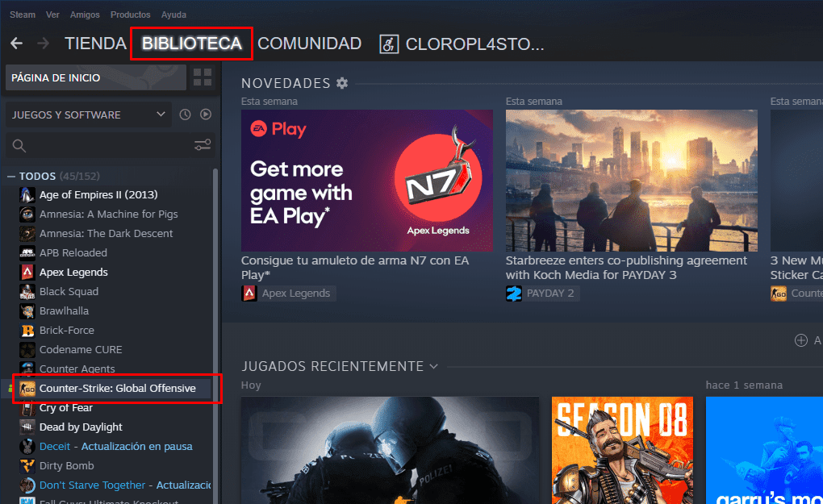823x504 pixels.
Task: Click the Don't Starve Together icon
Action: coord(27,485)
